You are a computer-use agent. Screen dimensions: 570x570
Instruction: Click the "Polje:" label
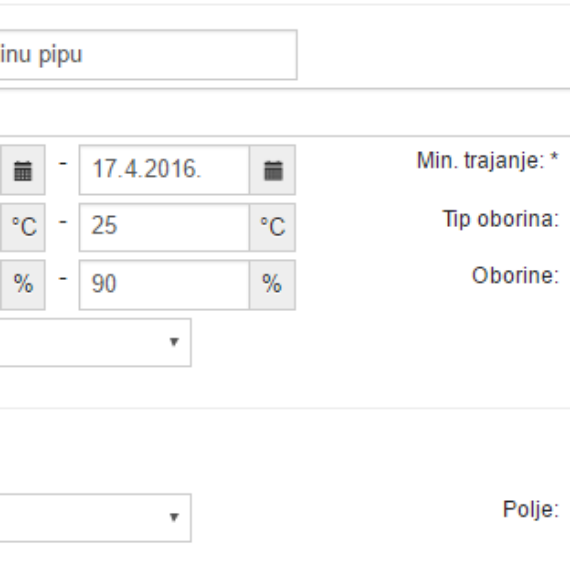pos(530,510)
